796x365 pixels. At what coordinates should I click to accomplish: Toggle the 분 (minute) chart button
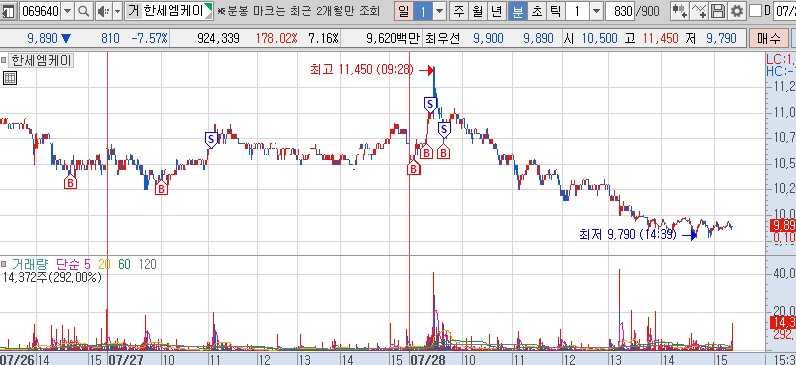[x=517, y=11]
